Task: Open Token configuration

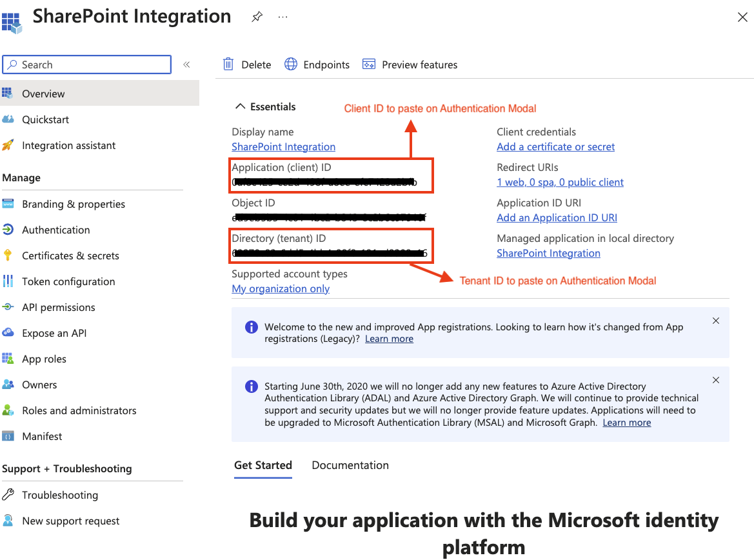Action: [x=68, y=281]
